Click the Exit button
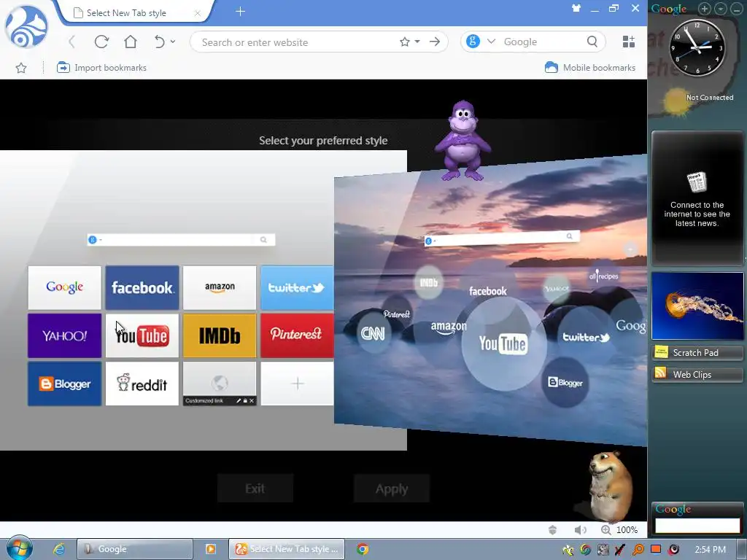Image resolution: width=747 pixels, height=560 pixels. pos(255,489)
